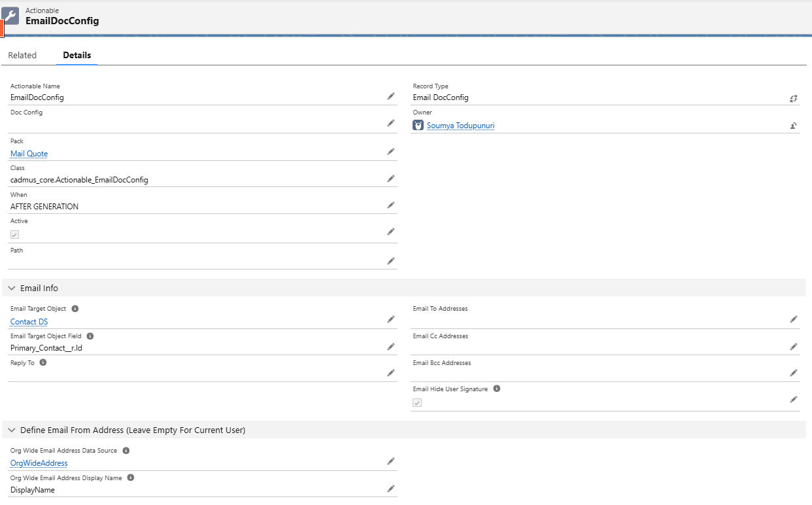Viewport: 812px width, 505px height.
Task: Click info icon beside Reply To
Action: click(x=43, y=362)
